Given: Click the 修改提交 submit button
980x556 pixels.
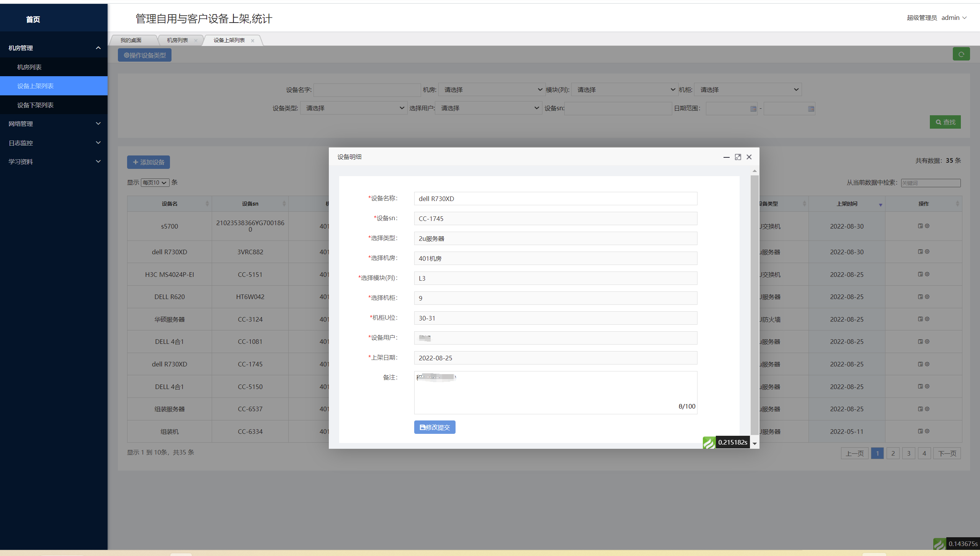Looking at the screenshot, I should [435, 427].
